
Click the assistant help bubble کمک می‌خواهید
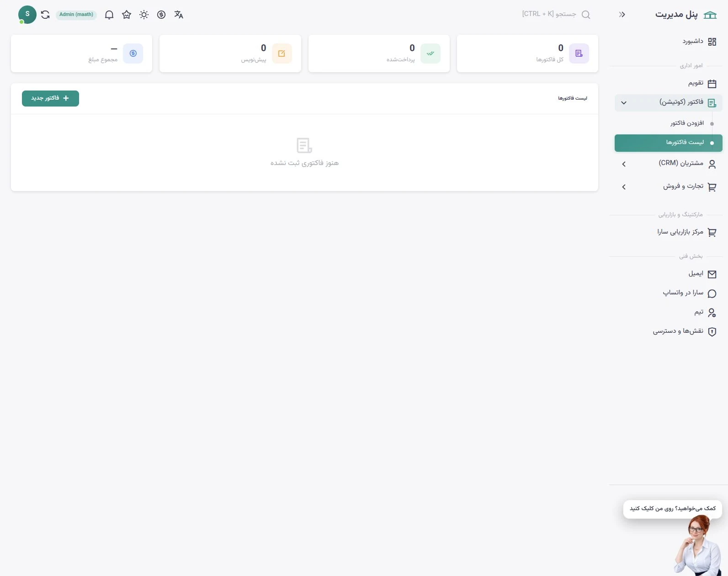pyautogui.click(x=673, y=509)
